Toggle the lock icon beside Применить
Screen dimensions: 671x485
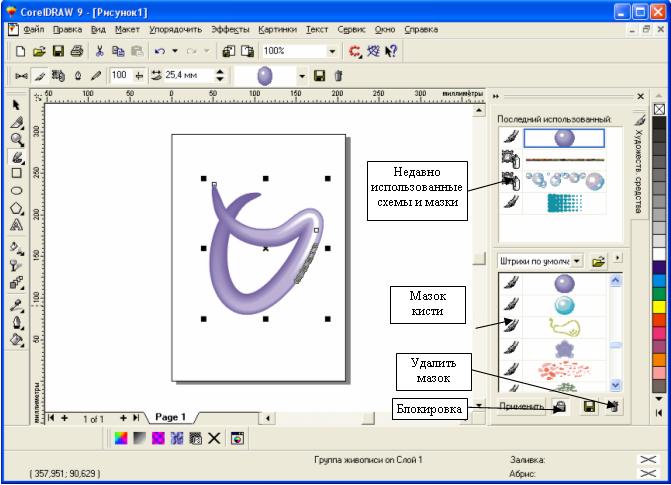(561, 407)
